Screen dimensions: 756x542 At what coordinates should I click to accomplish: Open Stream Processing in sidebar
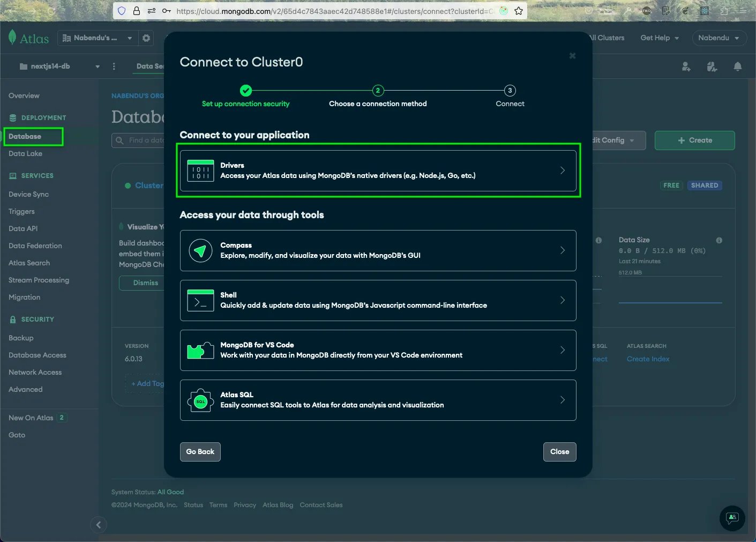[39, 280]
